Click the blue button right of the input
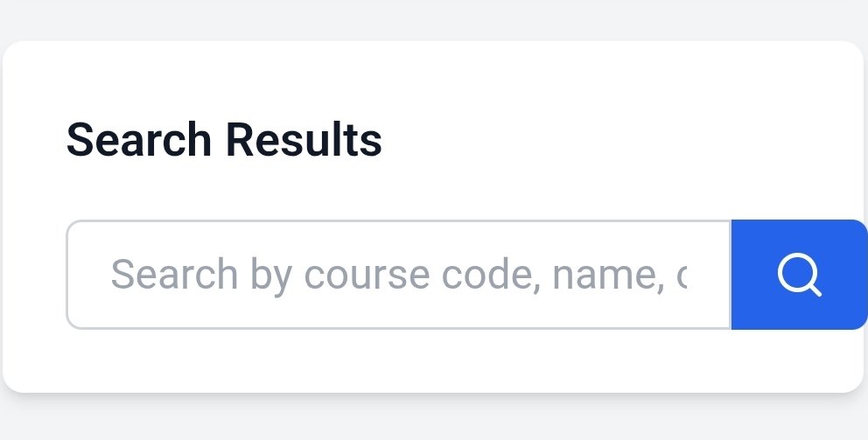This screenshot has height=440, width=868. pos(799,276)
